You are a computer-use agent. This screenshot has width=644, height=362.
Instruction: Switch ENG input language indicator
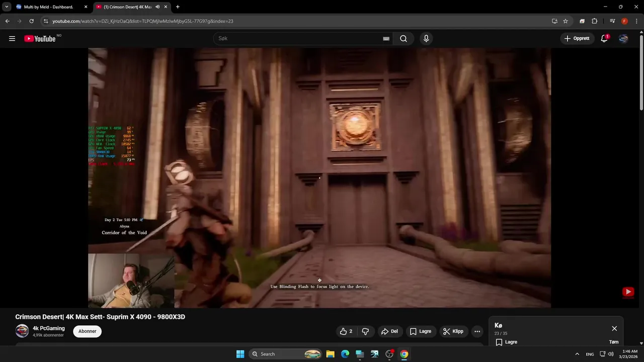pos(590,354)
